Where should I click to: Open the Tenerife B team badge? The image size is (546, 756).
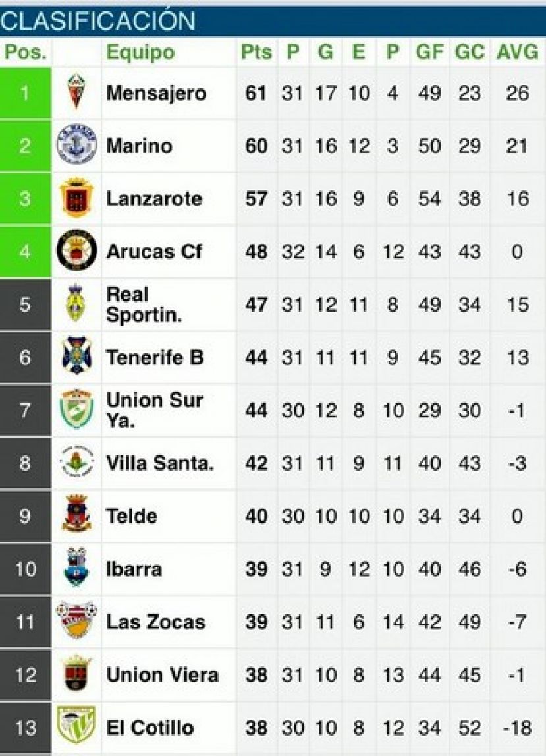76,357
